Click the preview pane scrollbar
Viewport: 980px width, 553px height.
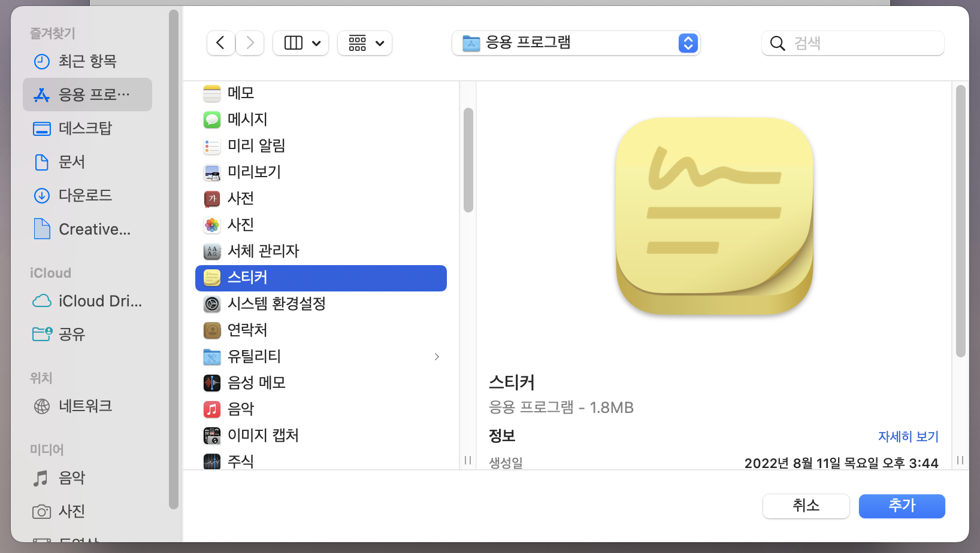961,221
